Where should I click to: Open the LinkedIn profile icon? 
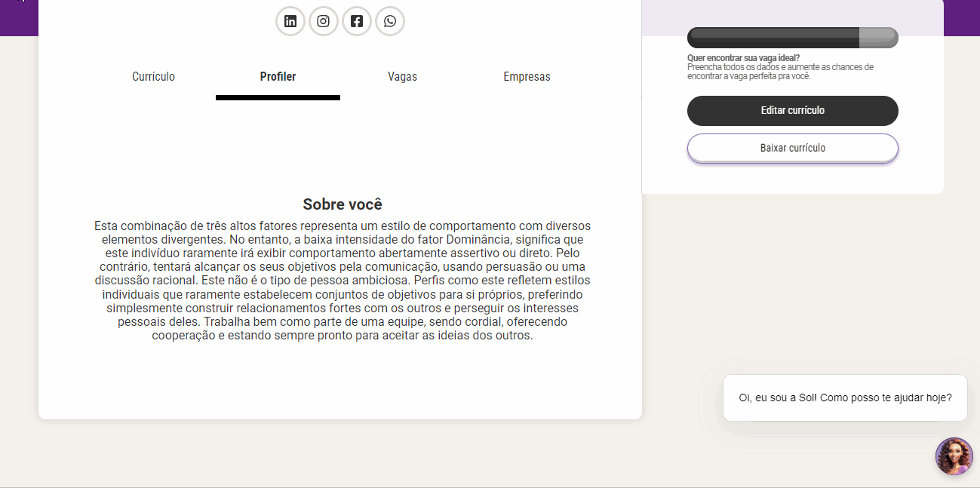pyautogui.click(x=290, y=21)
